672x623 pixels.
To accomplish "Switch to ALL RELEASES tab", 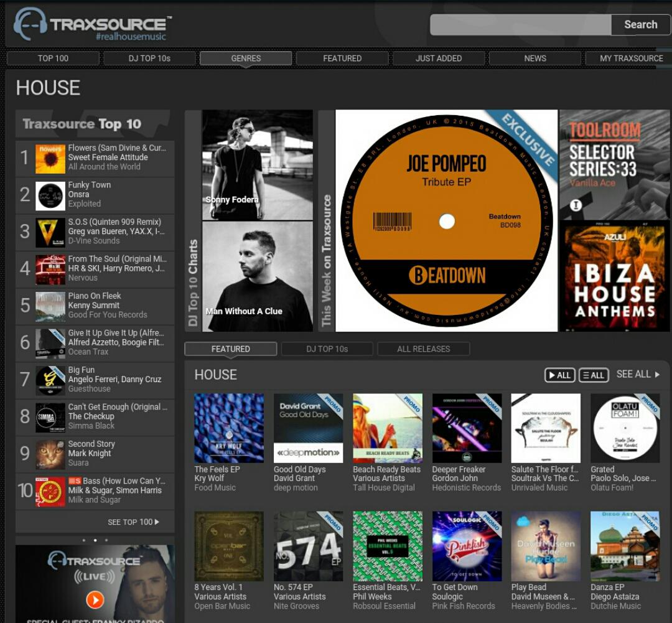I will [x=424, y=349].
